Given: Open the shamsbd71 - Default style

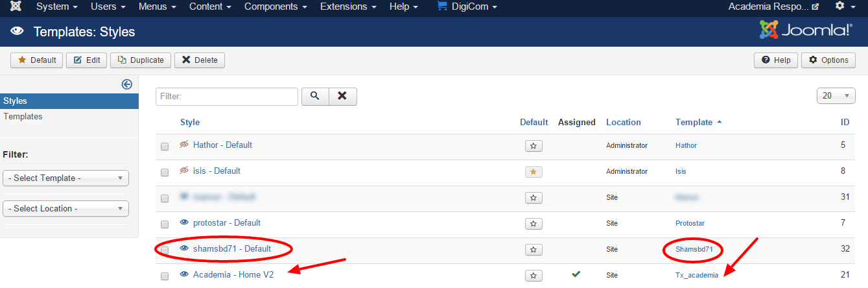Looking at the screenshot, I should [x=232, y=249].
